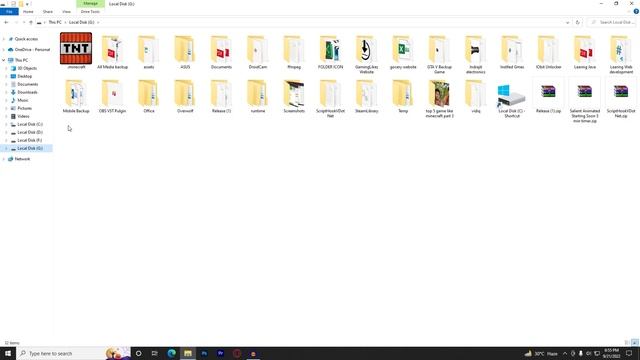The width and height of the screenshot is (640, 360).
Task: Select the runtime folder
Action: [x=258, y=96]
